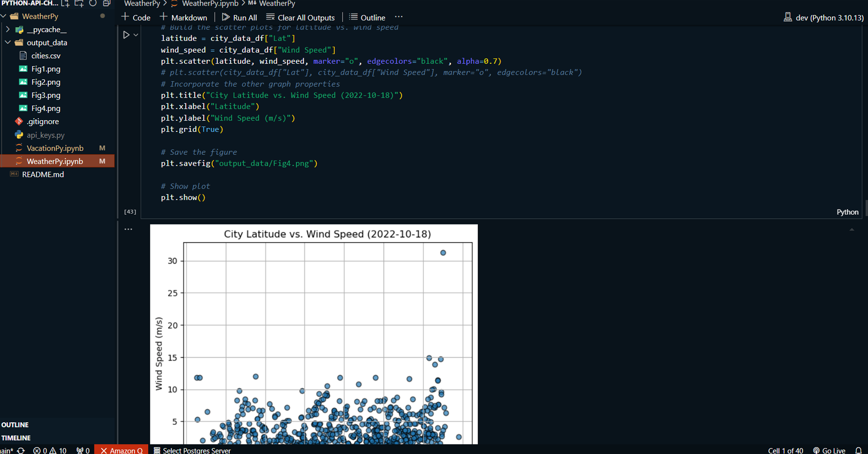Open errors and warnings problems indicator
The image size is (868, 454).
(50, 450)
